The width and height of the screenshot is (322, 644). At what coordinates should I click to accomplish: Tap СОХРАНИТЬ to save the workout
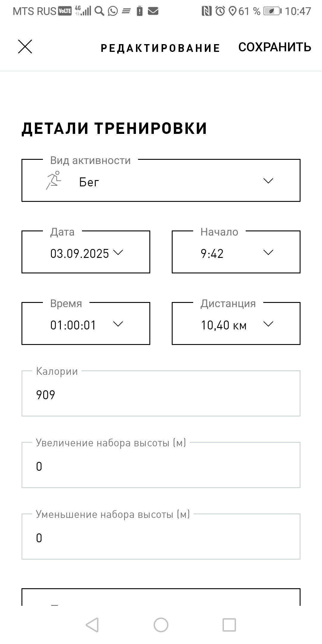click(275, 47)
